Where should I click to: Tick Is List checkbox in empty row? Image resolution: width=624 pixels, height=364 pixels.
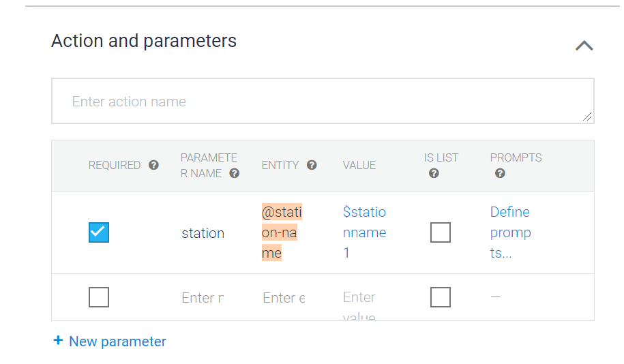tap(441, 297)
